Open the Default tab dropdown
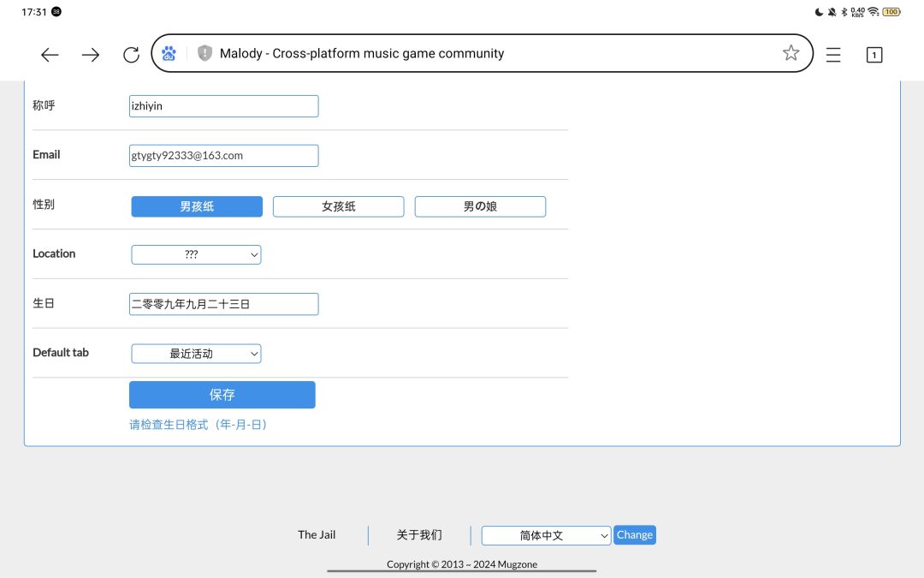The width and height of the screenshot is (924, 578). (x=196, y=354)
